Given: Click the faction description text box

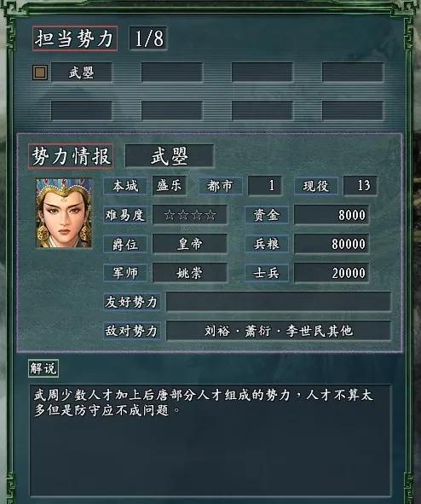Looking at the screenshot, I should [210, 440].
